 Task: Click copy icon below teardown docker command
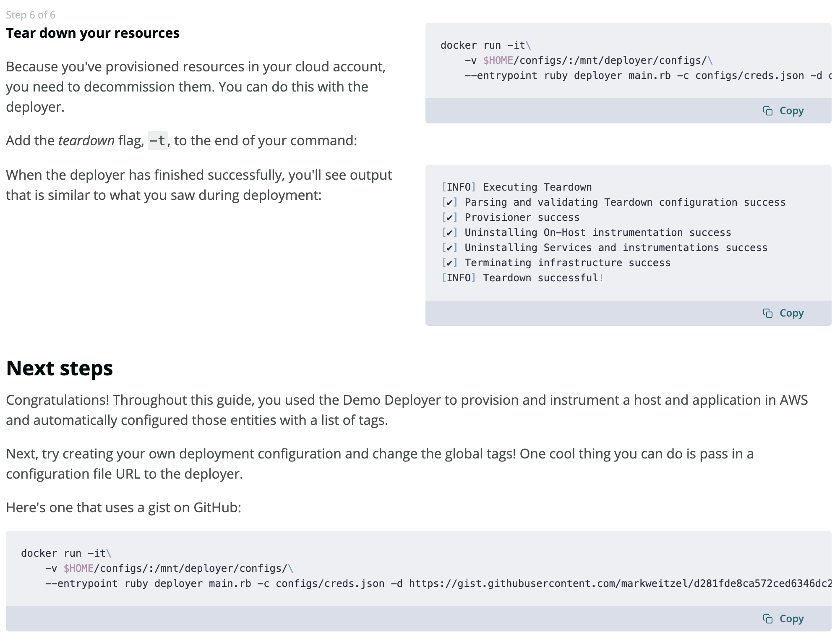(x=768, y=111)
